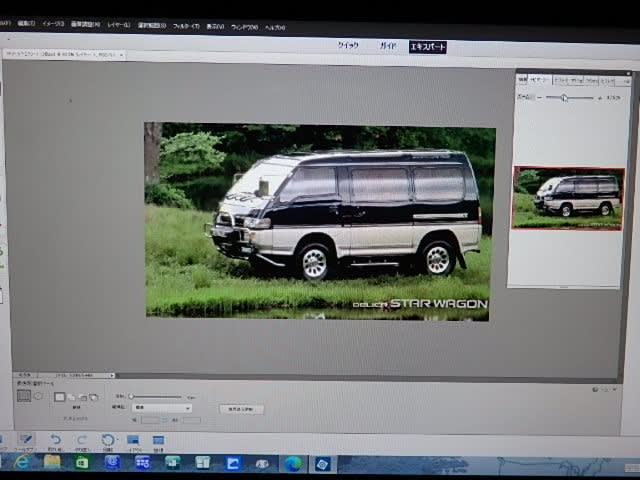Image resolution: width=640 pixels, height=480 pixels.
Task: Open Microsoft Edge from Windows taskbar
Action: [x=293, y=464]
